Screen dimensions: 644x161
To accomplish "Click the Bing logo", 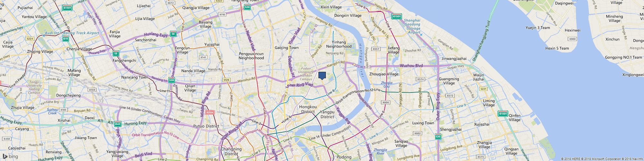I will (x=11, y=156).
